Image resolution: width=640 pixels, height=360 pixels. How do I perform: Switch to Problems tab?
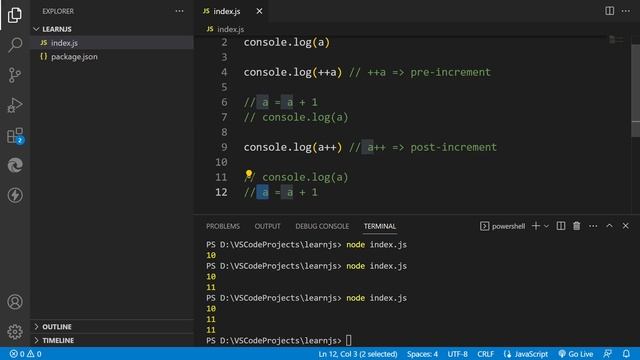(223, 226)
